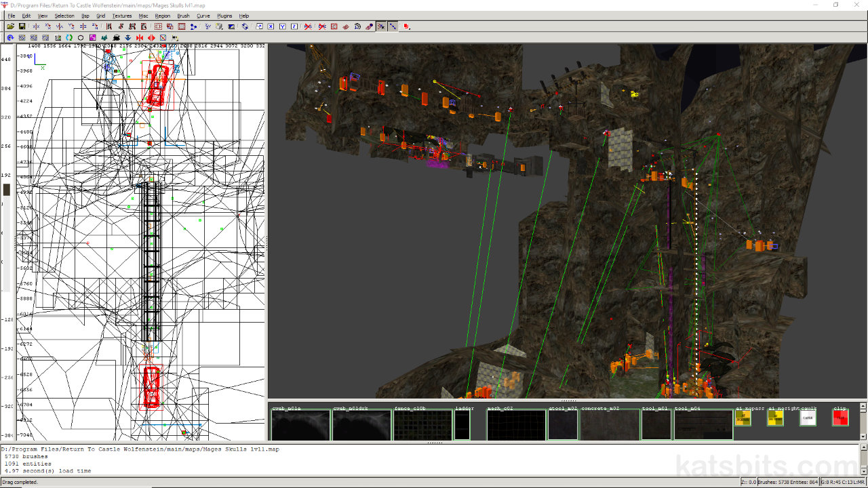
Task: Click the black hollow circle toolbar icon
Action: 81,37
